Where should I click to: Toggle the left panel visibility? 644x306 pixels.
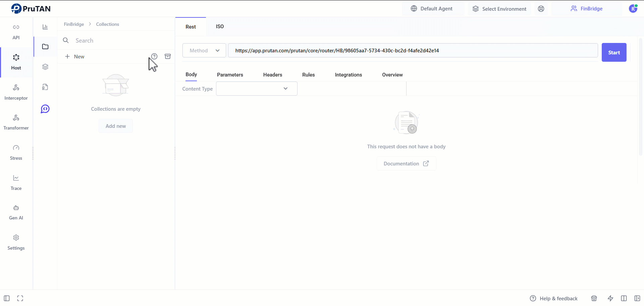[6, 298]
